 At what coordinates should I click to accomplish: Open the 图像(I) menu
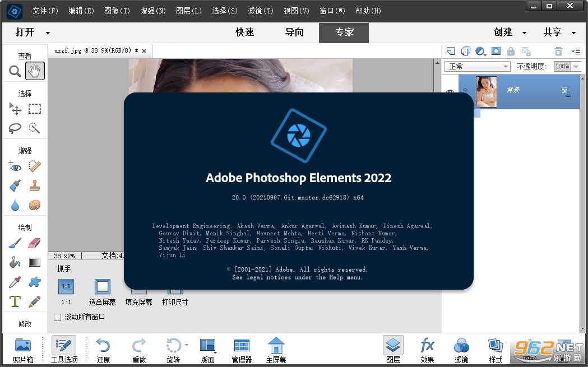(117, 11)
